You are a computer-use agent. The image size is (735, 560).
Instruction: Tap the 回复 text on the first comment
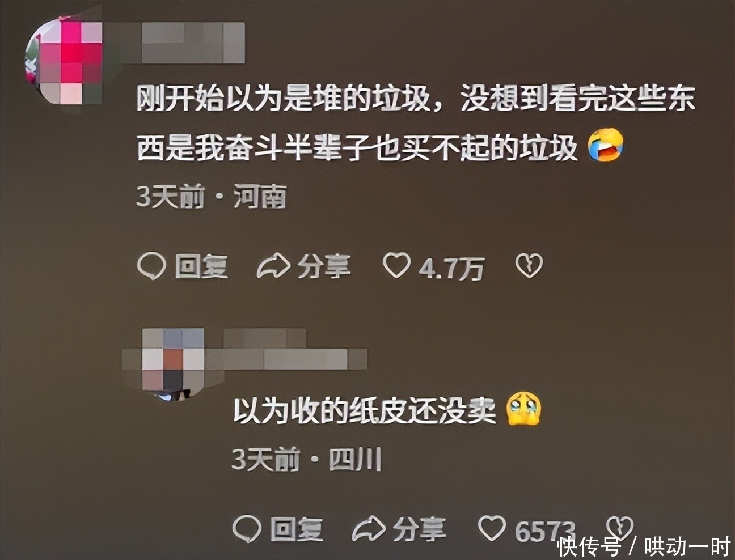coord(201,266)
